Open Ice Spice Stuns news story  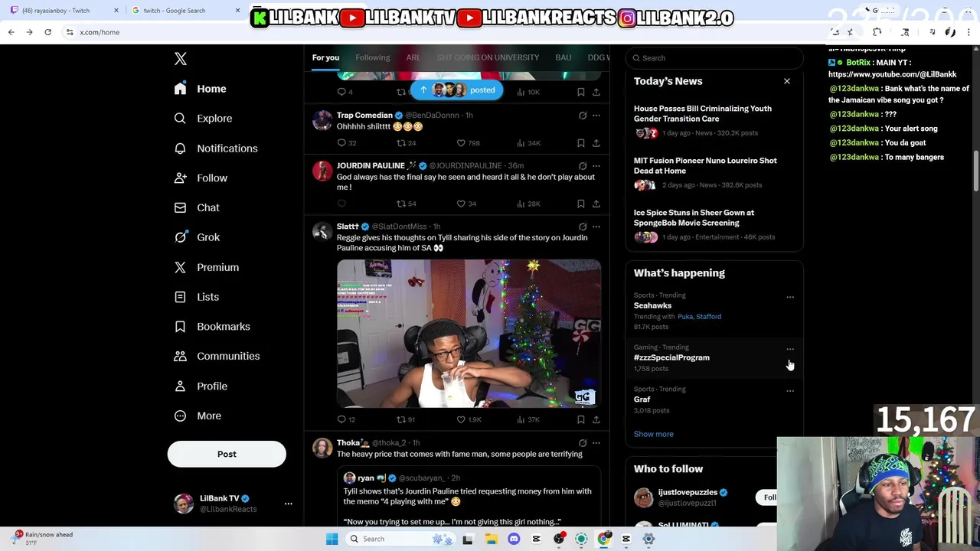click(714, 225)
